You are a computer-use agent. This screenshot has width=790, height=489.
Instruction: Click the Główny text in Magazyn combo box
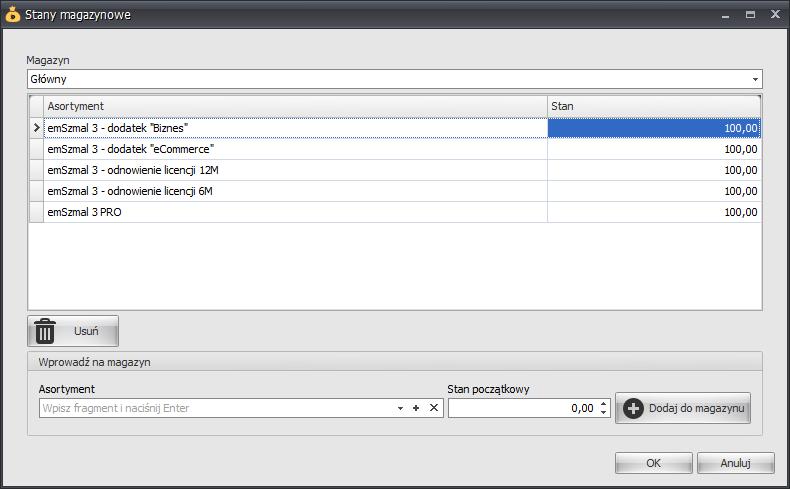(x=48, y=79)
